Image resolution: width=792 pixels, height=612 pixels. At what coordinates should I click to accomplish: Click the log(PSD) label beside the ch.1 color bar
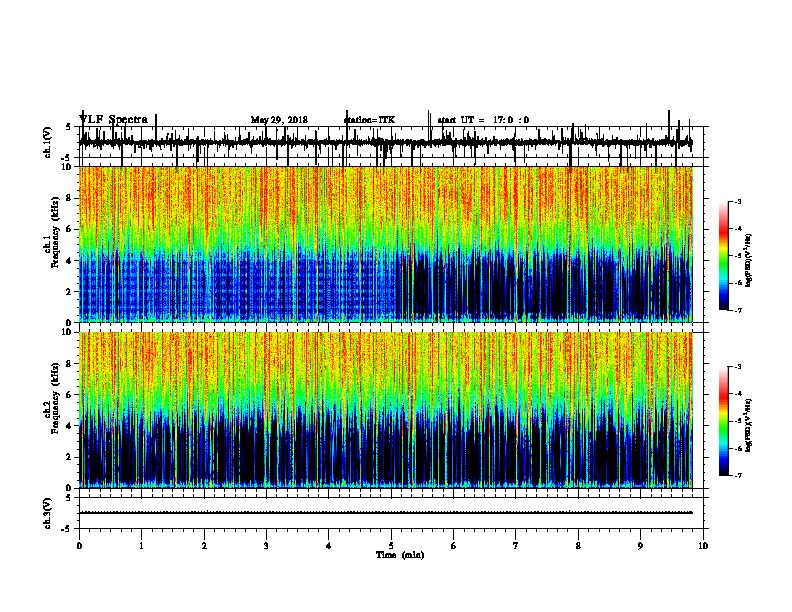[x=749, y=261]
